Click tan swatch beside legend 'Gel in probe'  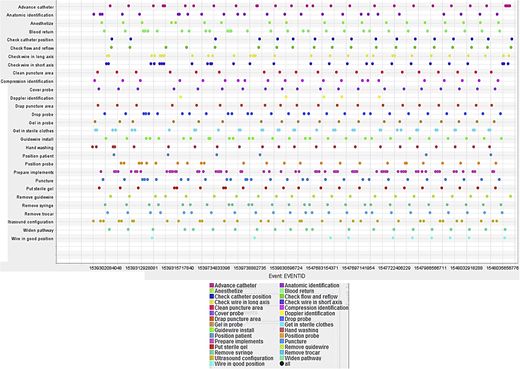tap(212, 325)
